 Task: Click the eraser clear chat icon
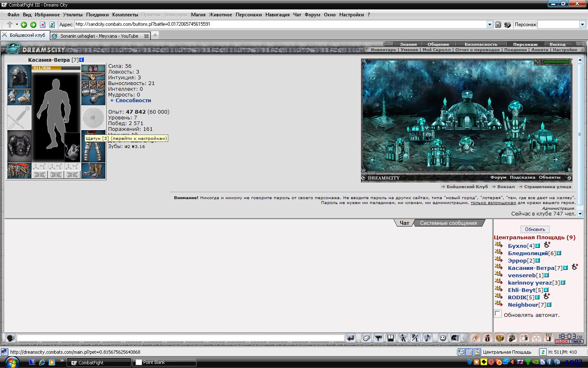[366, 338]
